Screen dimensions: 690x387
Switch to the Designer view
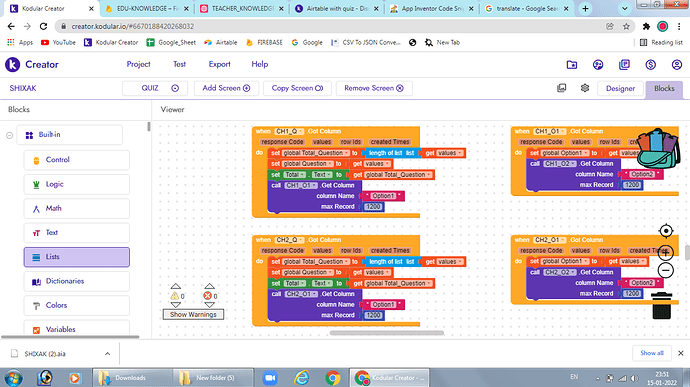coord(620,88)
